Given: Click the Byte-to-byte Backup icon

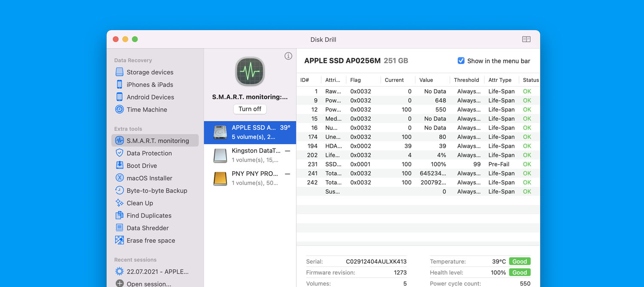Looking at the screenshot, I should point(119,190).
